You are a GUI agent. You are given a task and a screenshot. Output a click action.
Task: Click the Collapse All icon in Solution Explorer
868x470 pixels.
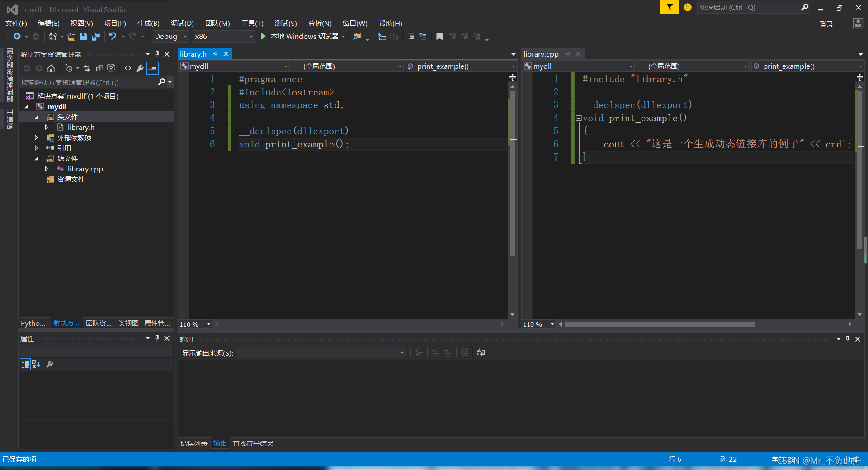(x=99, y=68)
